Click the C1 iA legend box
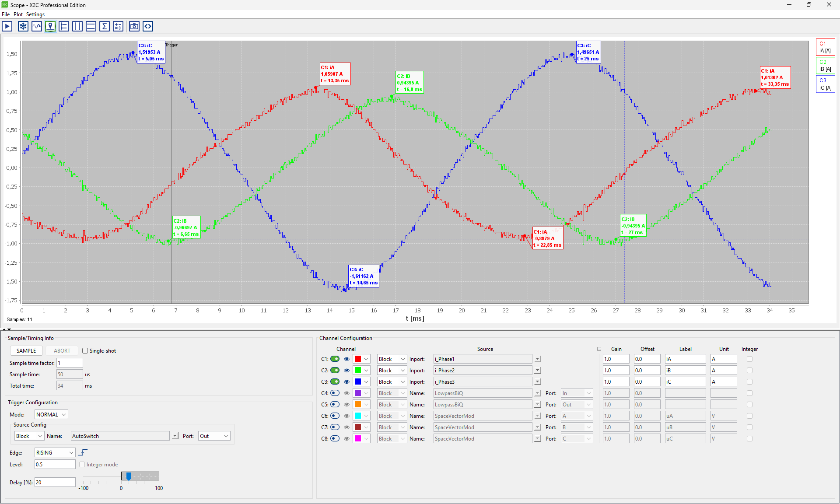Viewport: 840px width, 504px height. (x=825, y=47)
